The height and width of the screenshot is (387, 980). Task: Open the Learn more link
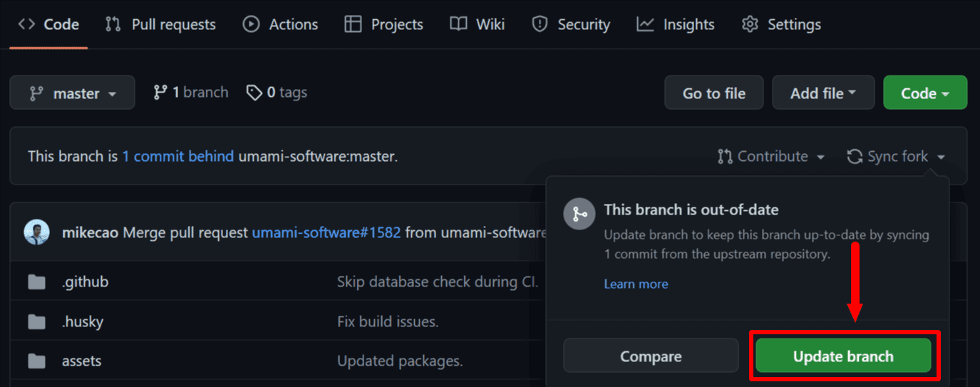[636, 284]
